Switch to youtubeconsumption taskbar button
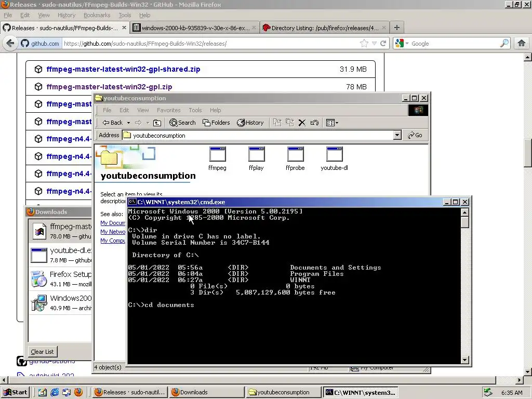The width and height of the screenshot is (532, 399). click(284, 392)
